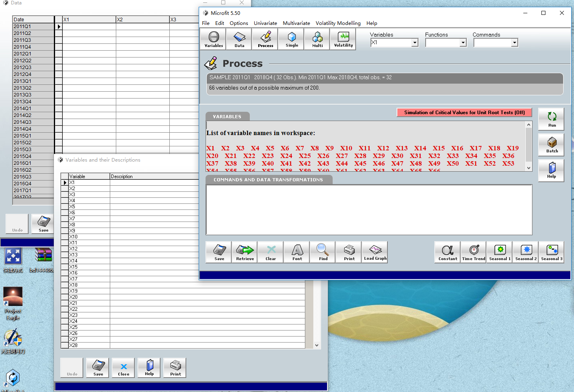Click the Undo button in the Data window
This screenshot has height=392, width=574.
(x=17, y=224)
